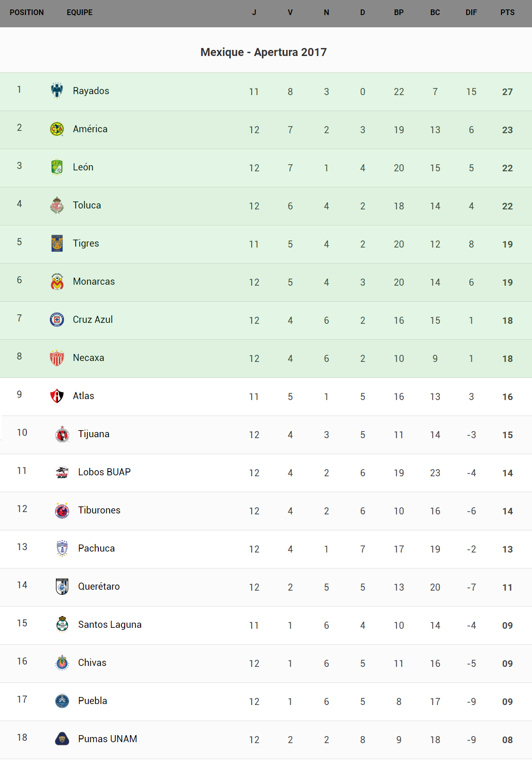The height and width of the screenshot is (761, 532).
Task: Click Querétaro's points value 11
Action: click(507, 587)
